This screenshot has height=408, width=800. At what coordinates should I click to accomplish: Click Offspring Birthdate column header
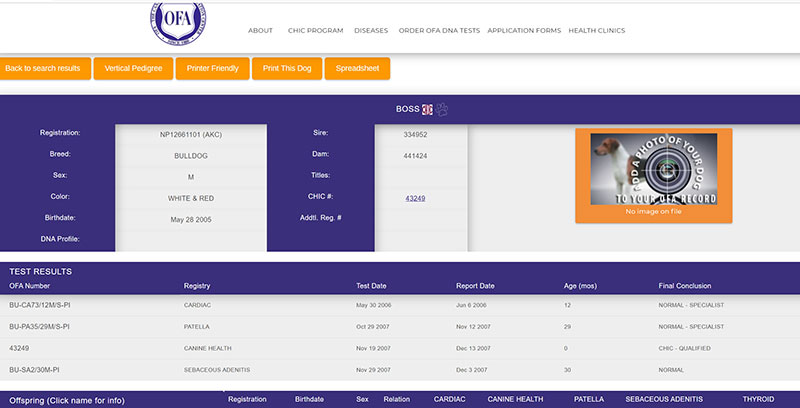(x=309, y=399)
